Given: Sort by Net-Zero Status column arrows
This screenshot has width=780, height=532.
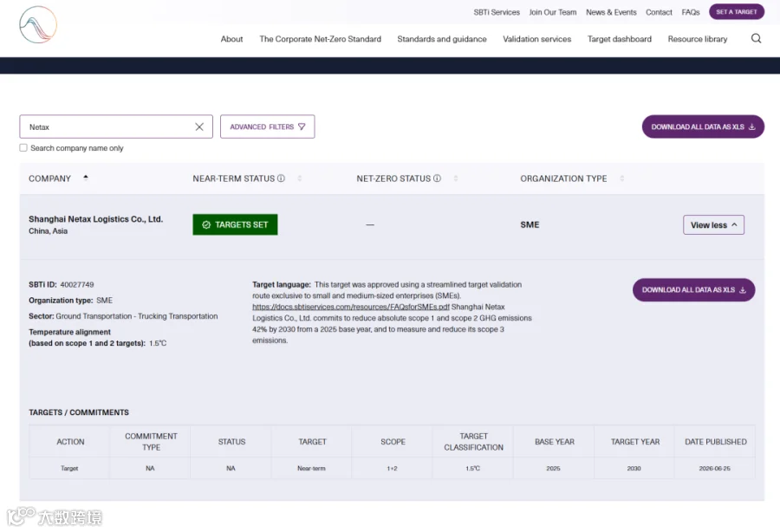Looking at the screenshot, I should tap(456, 178).
